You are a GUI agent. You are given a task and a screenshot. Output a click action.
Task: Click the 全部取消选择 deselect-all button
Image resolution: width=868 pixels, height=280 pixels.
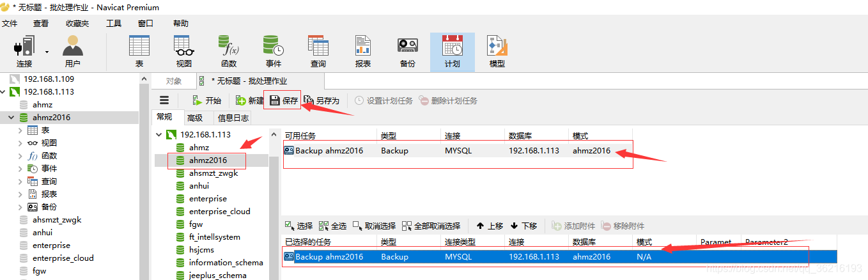coord(431,226)
